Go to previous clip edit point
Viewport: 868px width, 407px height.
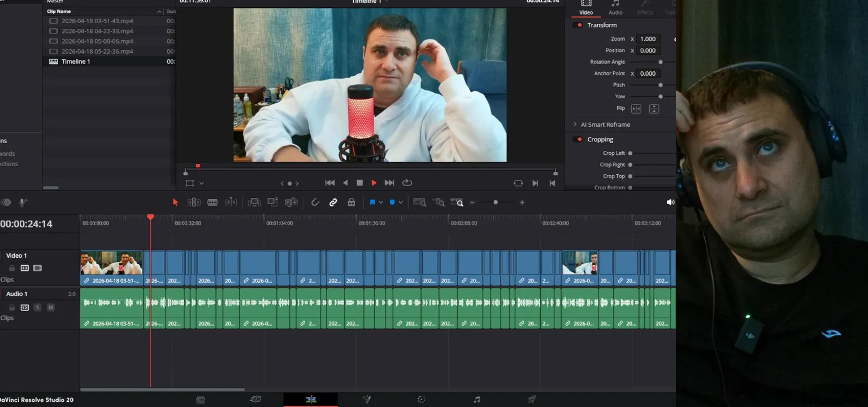pyautogui.click(x=552, y=183)
